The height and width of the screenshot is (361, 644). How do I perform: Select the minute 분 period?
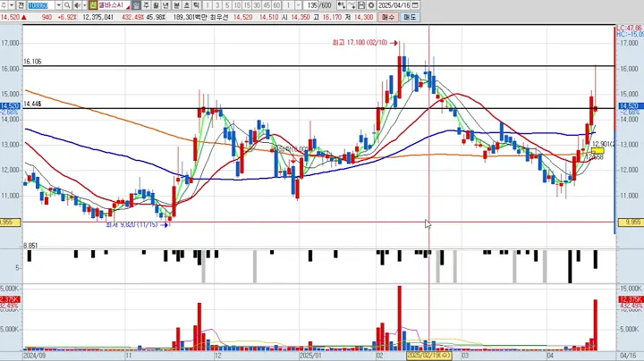176,5
